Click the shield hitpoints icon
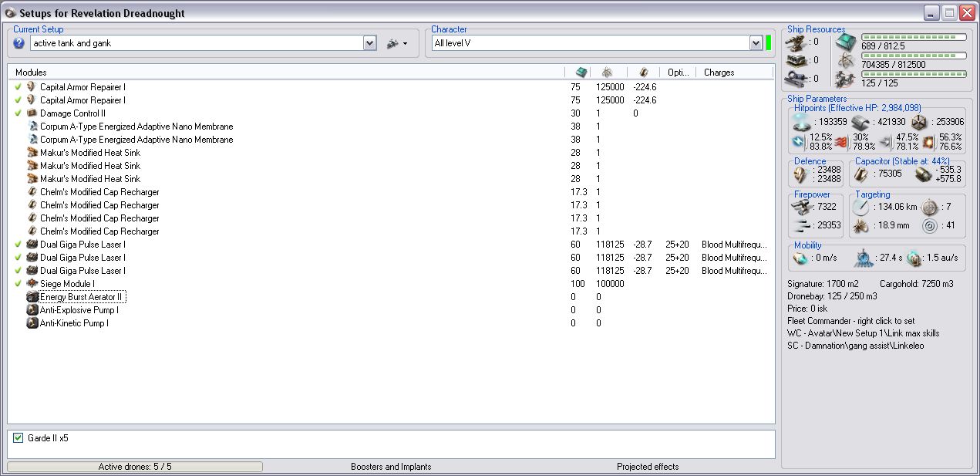This screenshot has height=476, width=980. coord(800,122)
